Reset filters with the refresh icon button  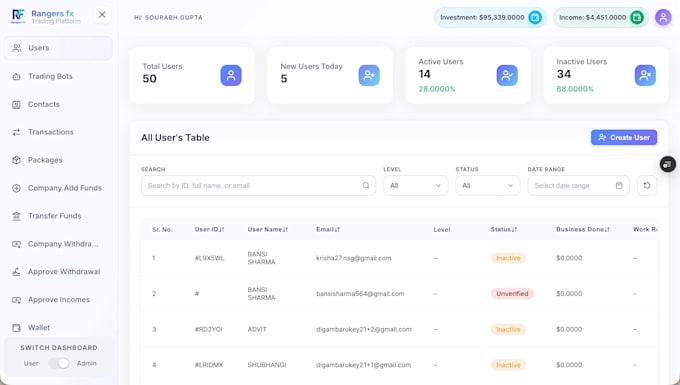pyautogui.click(x=647, y=186)
